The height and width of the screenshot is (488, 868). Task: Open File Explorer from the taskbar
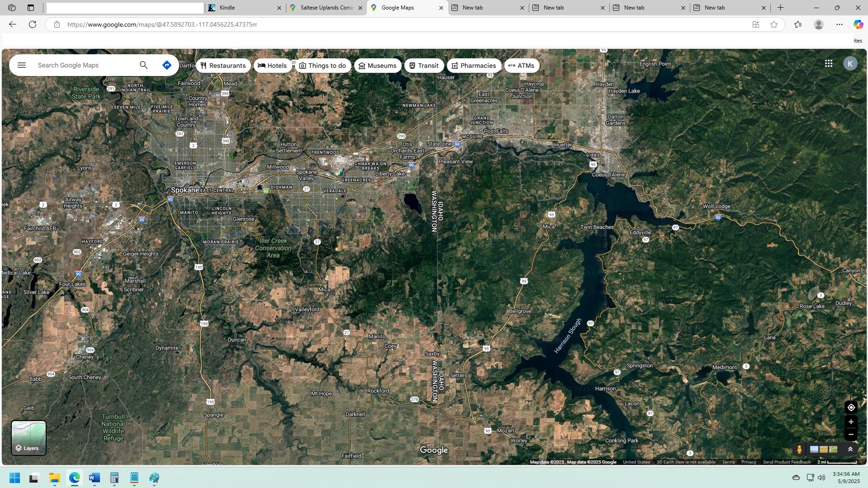pyautogui.click(x=55, y=478)
